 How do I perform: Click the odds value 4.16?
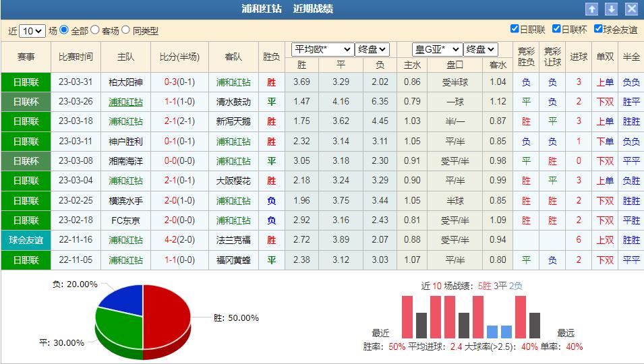coord(341,101)
